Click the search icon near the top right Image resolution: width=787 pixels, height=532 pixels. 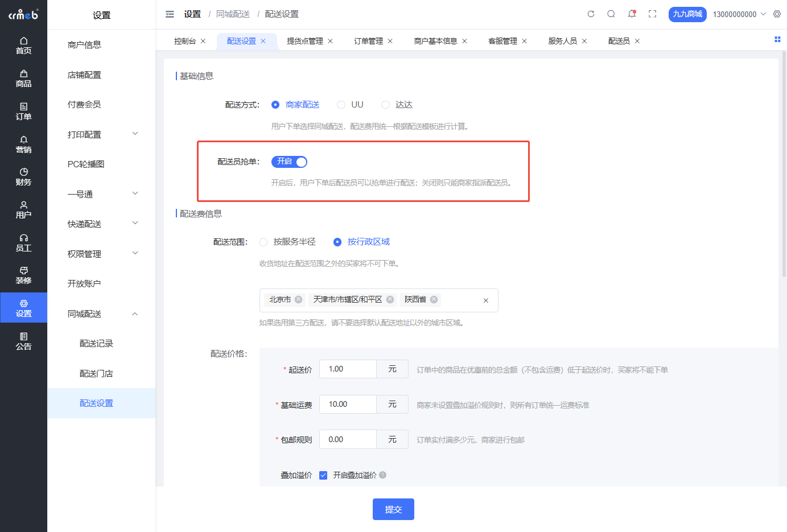click(611, 14)
